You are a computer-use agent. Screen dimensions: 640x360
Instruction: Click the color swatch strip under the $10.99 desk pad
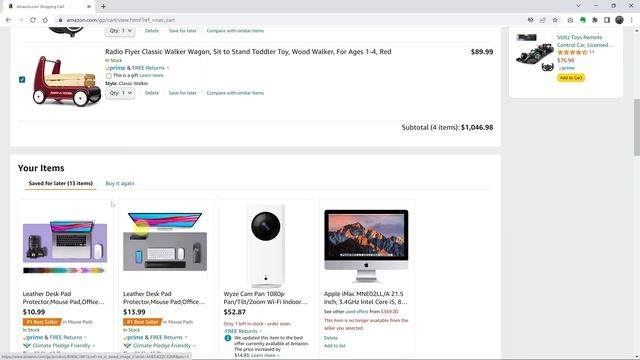click(64, 270)
